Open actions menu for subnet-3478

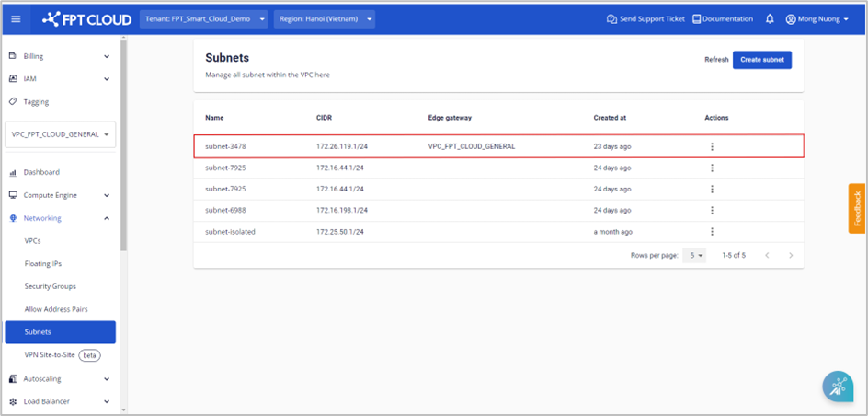(712, 146)
